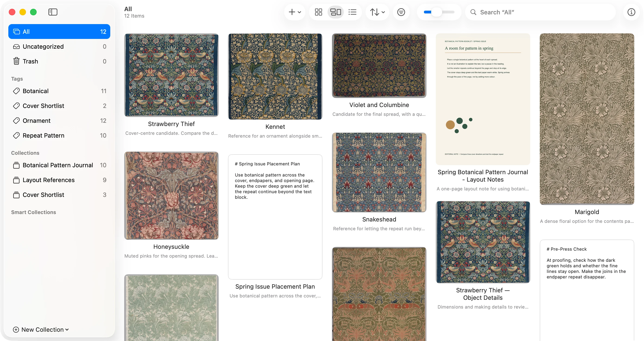Click the Smart Collections header

(34, 212)
